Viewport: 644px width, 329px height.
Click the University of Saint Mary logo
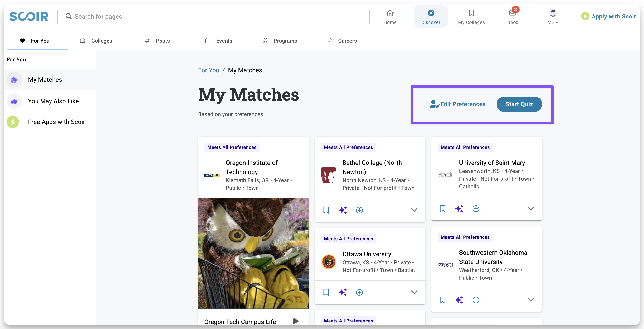pyautogui.click(x=445, y=174)
